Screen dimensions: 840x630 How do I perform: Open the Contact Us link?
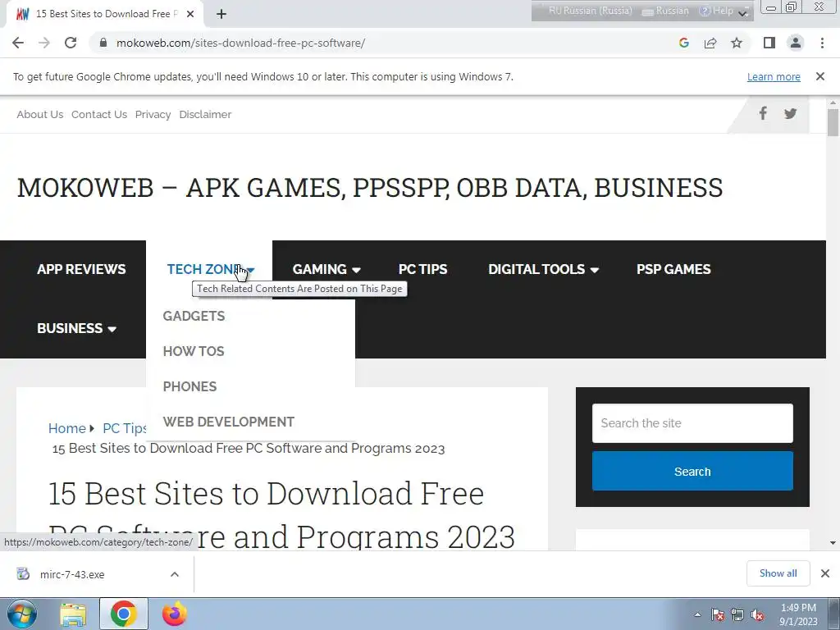tap(99, 114)
